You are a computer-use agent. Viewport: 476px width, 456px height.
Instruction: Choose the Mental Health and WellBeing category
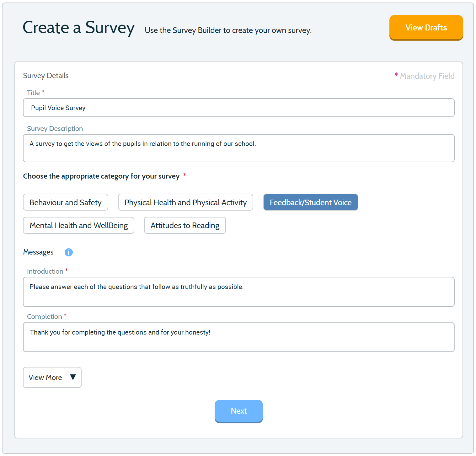79,225
